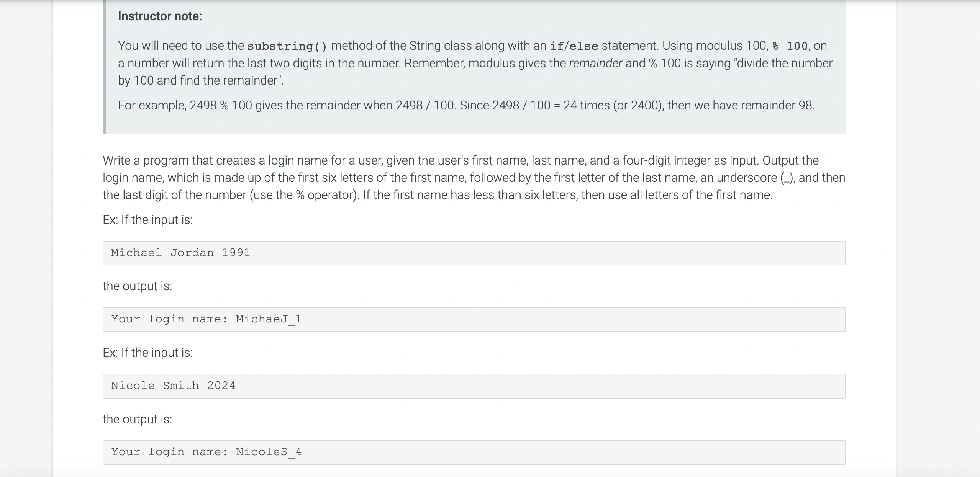Viewport: 980px width, 477px height.
Task: Click the gray vertical bar beside instructor note
Action: click(x=104, y=67)
